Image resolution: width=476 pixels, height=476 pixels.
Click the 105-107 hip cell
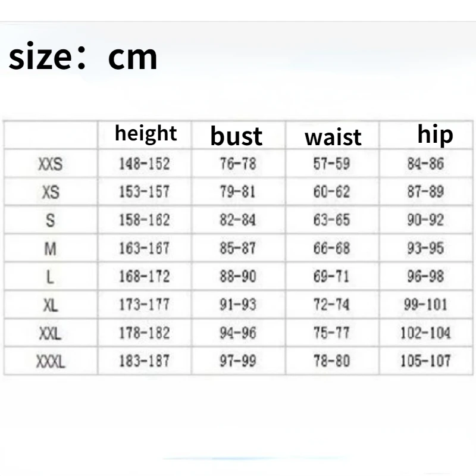click(425, 361)
